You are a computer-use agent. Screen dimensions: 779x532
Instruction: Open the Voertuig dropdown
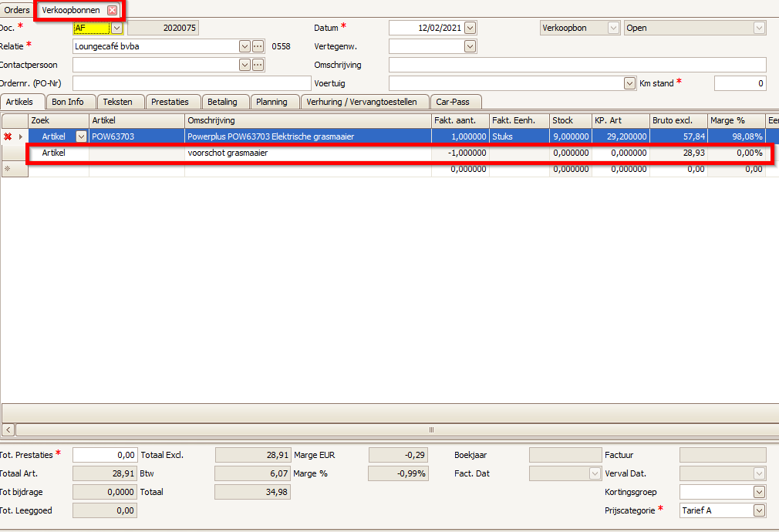click(629, 83)
